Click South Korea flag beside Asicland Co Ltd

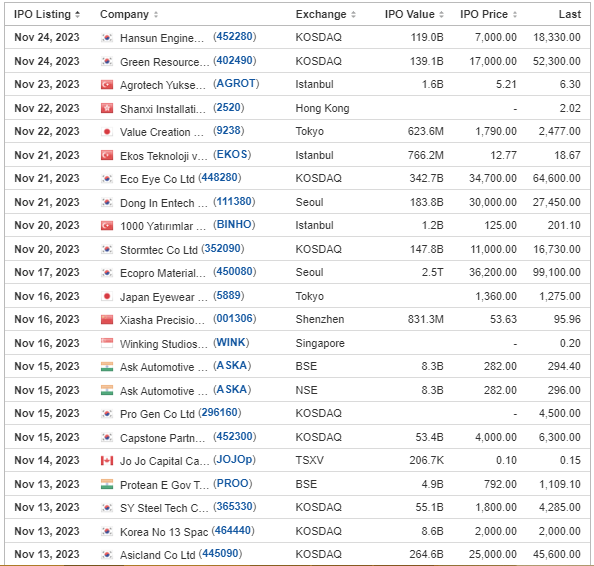click(107, 555)
